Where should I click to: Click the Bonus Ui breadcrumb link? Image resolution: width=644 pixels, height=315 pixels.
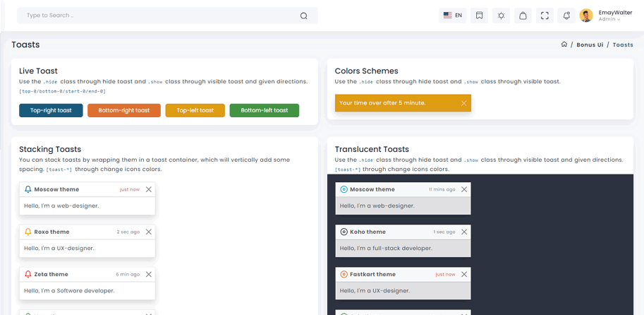tap(590, 44)
